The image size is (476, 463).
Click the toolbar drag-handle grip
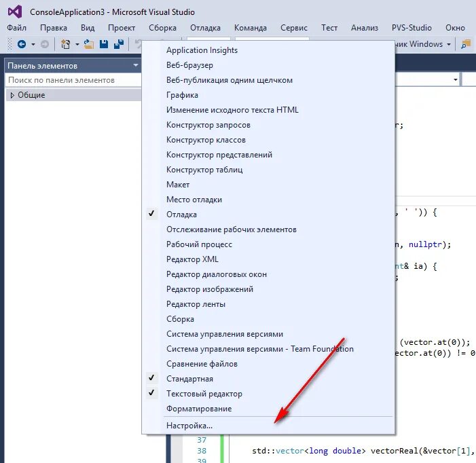click(10, 44)
